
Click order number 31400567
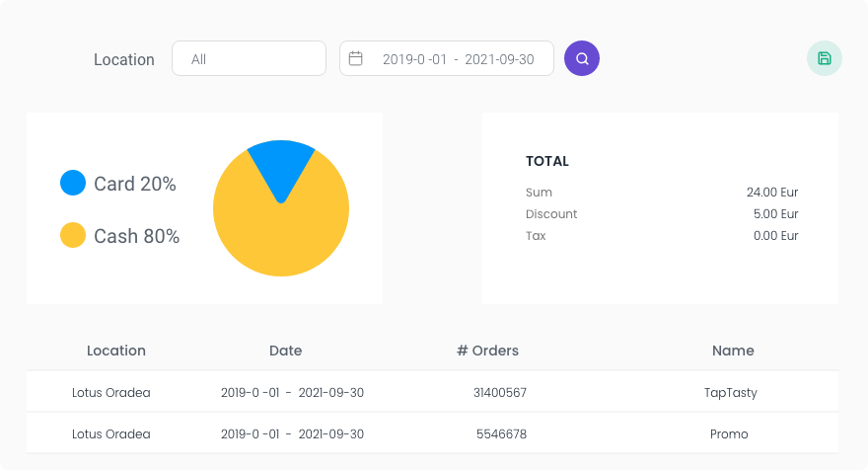point(500,392)
